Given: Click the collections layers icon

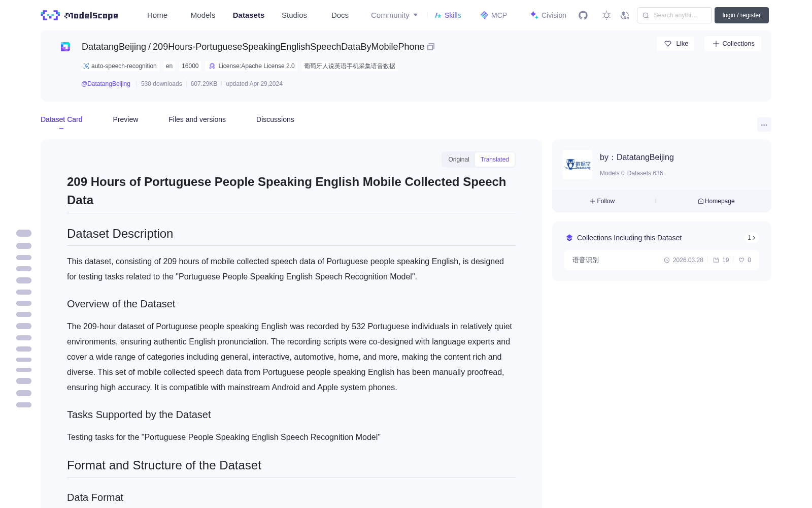Looking at the screenshot, I should click(x=569, y=238).
